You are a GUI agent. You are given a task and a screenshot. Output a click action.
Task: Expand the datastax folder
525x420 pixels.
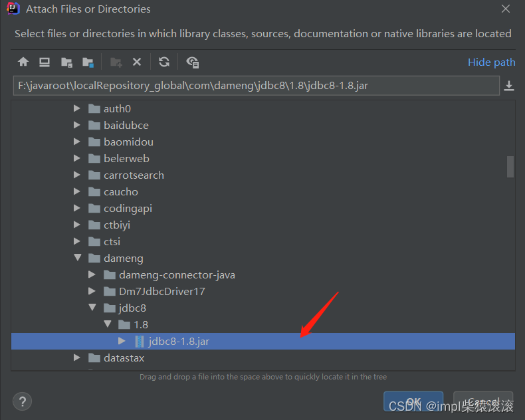coord(76,358)
